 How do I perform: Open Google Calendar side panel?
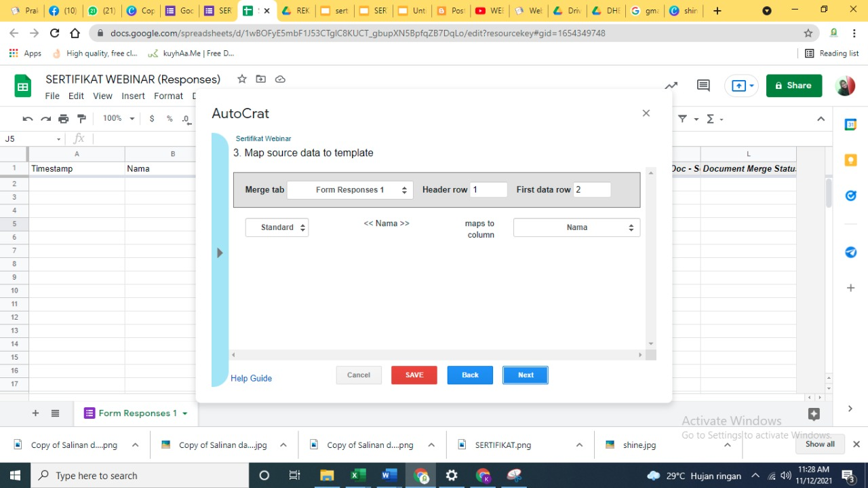pyautogui.click(x=850, y=124)
